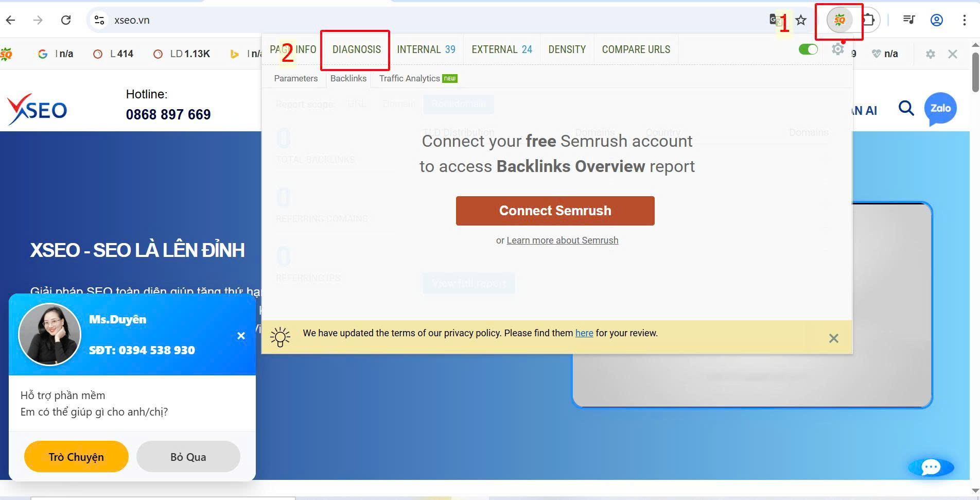The image size is (980, 500).
Task: Open the media control button in toolbar
Action: pyautogui.click(x=908, y=20)
